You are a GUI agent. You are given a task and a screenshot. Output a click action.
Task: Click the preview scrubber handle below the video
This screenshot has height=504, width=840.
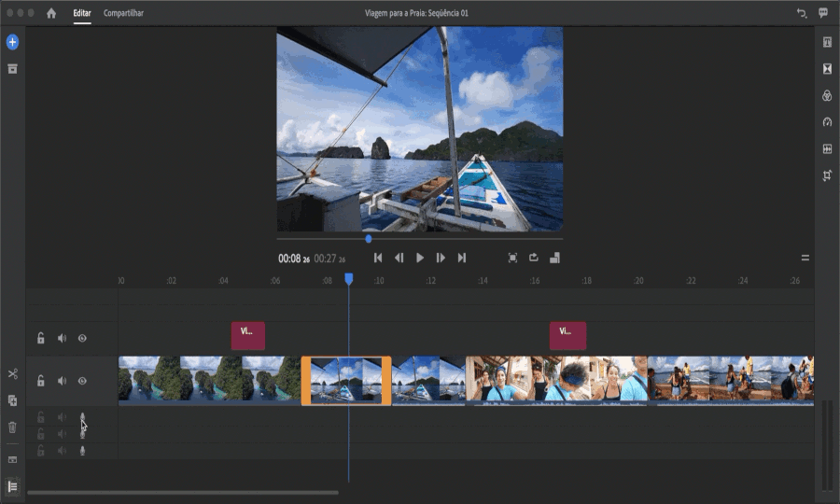[x=369, y=239]
